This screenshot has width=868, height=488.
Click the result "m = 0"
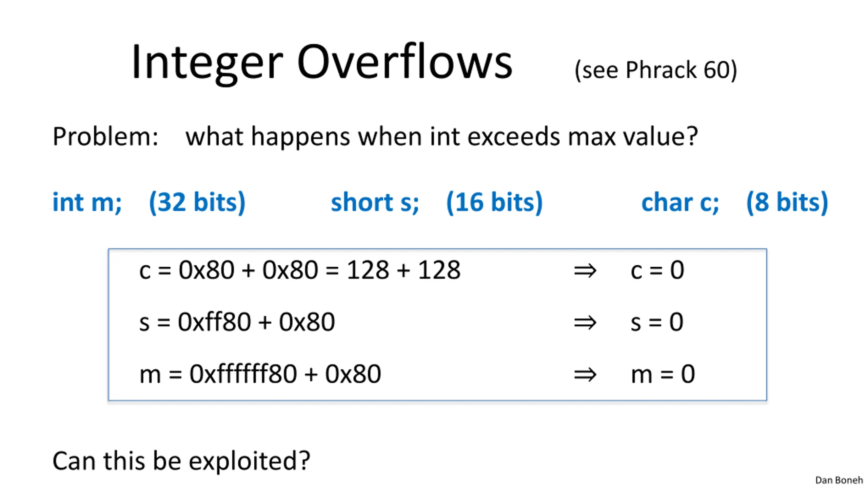663,374
